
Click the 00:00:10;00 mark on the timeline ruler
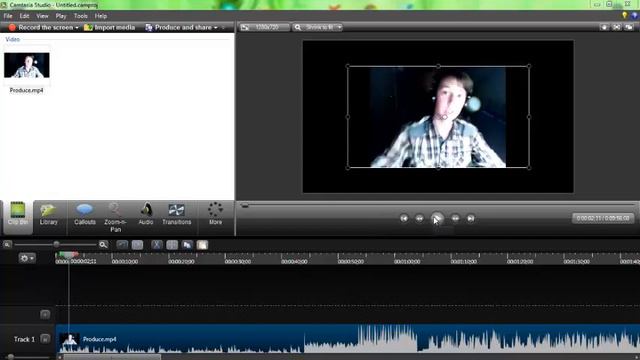pos(124,262)
